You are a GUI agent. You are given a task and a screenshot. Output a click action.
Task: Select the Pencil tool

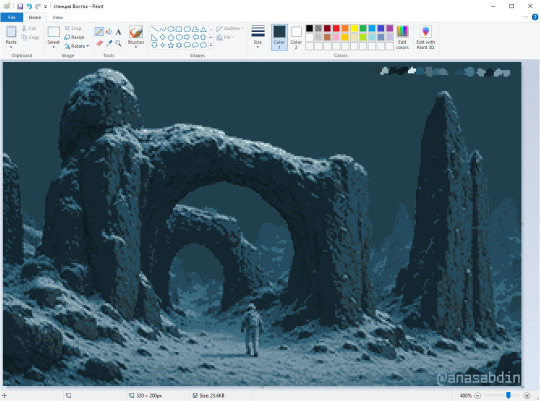point(99,32)
